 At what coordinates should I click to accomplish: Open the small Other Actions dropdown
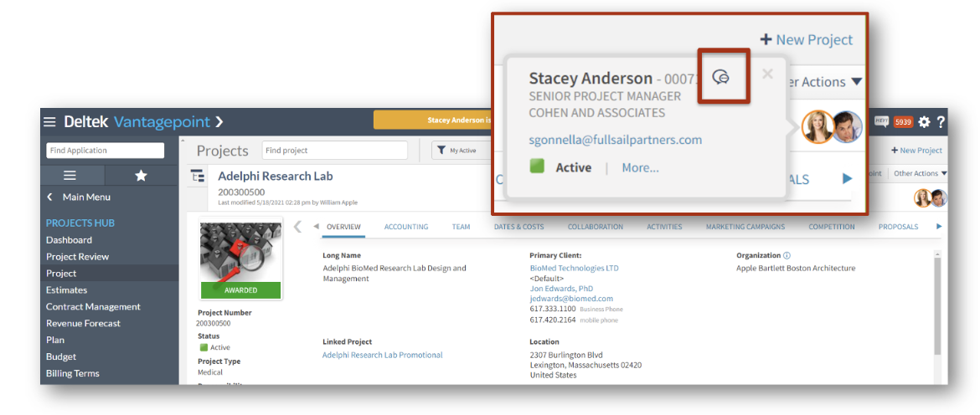pyautogui.click(x=920, y=173)
